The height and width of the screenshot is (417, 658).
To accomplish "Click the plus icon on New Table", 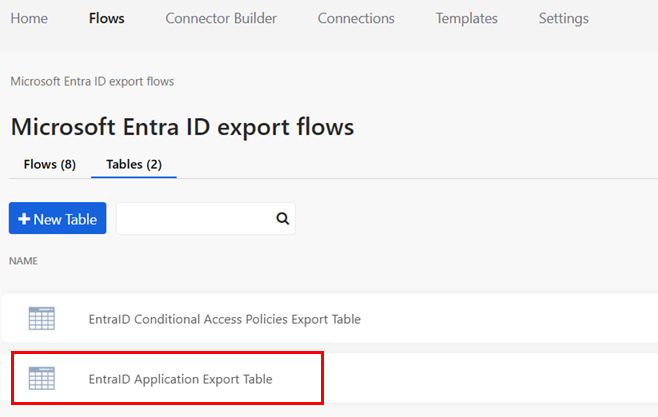I will point(24,219).
